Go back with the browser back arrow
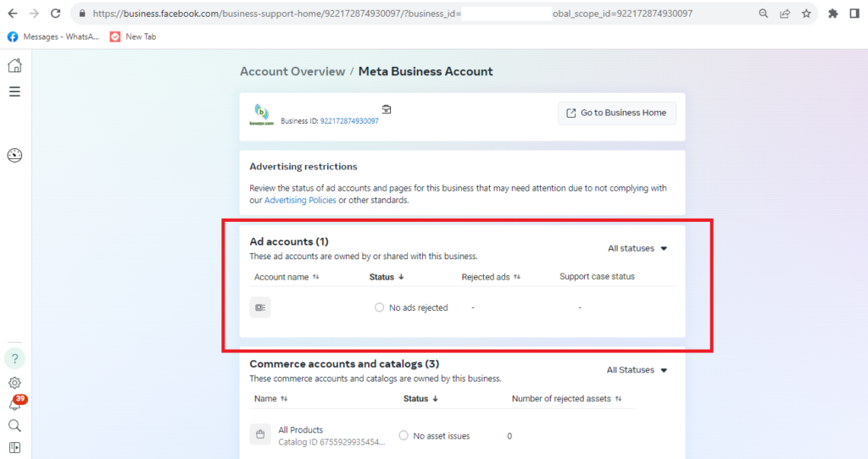Viewport: 868px width, 459px height. point(12,14)
